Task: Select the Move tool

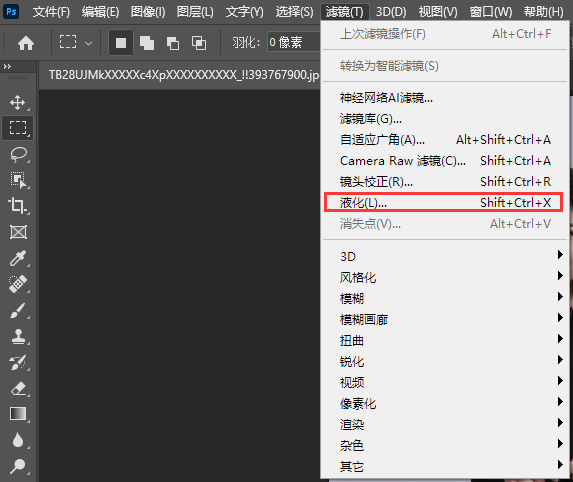Action: pyautogui.click(x=18, y=103)
